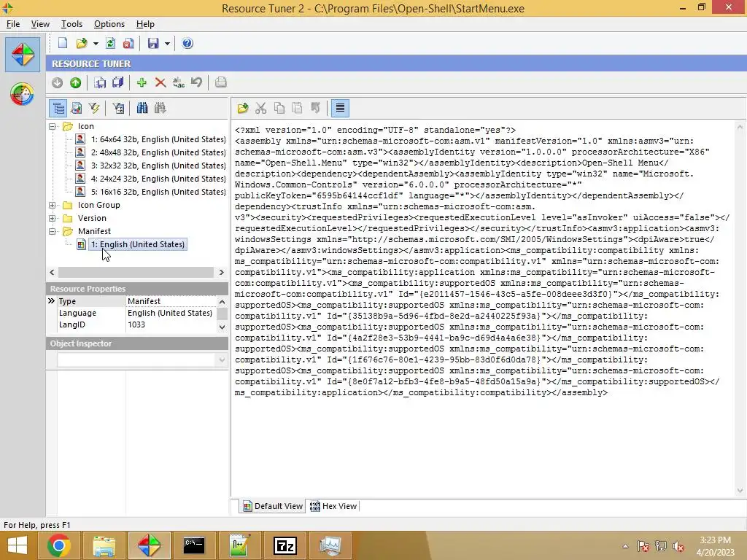Select the 24x24 32b icon resource

pos(158,179)
